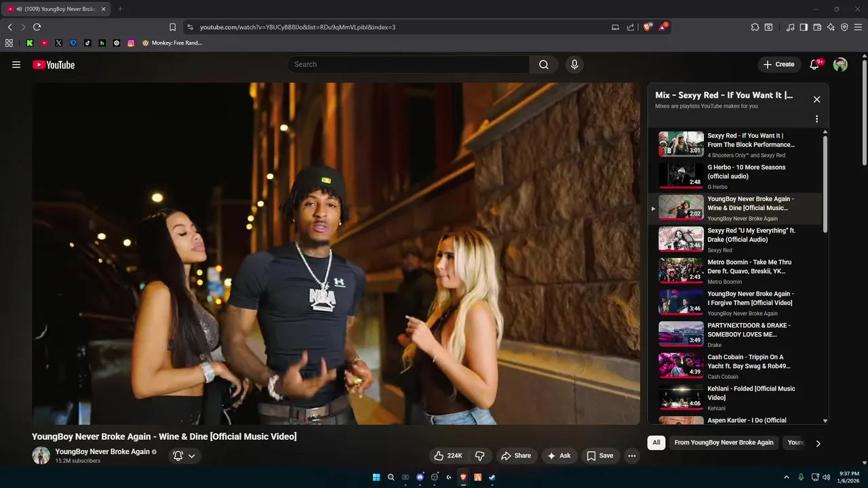The width and height of the screenshot is (868, 488).
Task: Click the Create button
Action: [778, 64]
